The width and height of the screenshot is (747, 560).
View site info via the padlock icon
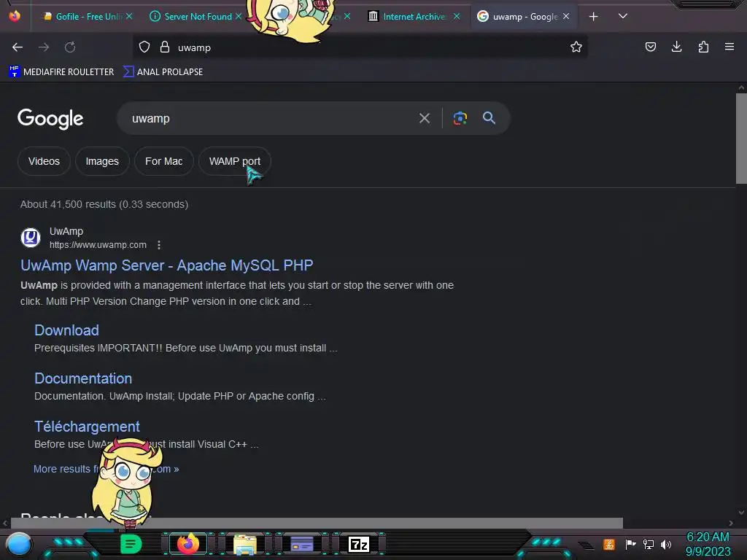tap(165, 47)
